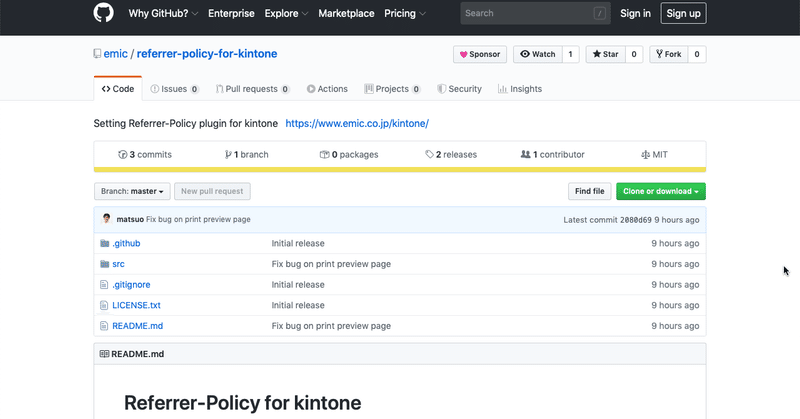Click the .gitignore file icon
Image resolution: width=800 pixels, height=419 pixels.
pos(104,284)
